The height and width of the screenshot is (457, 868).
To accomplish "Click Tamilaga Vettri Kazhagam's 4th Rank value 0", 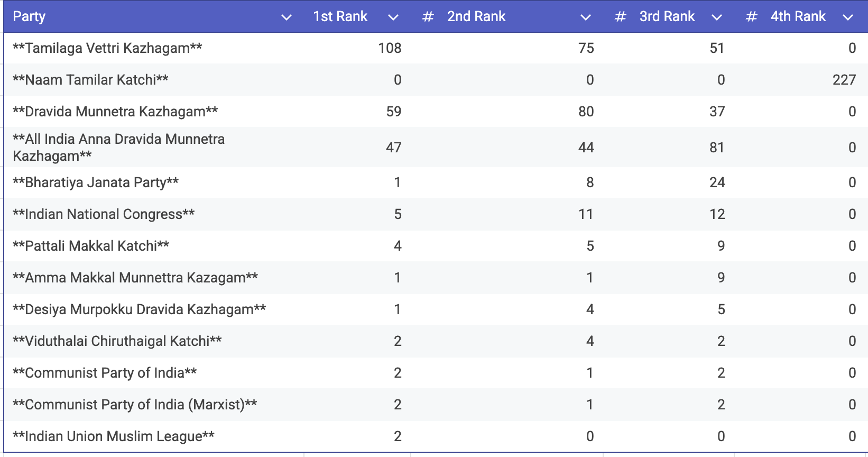I will click(852, 48).
